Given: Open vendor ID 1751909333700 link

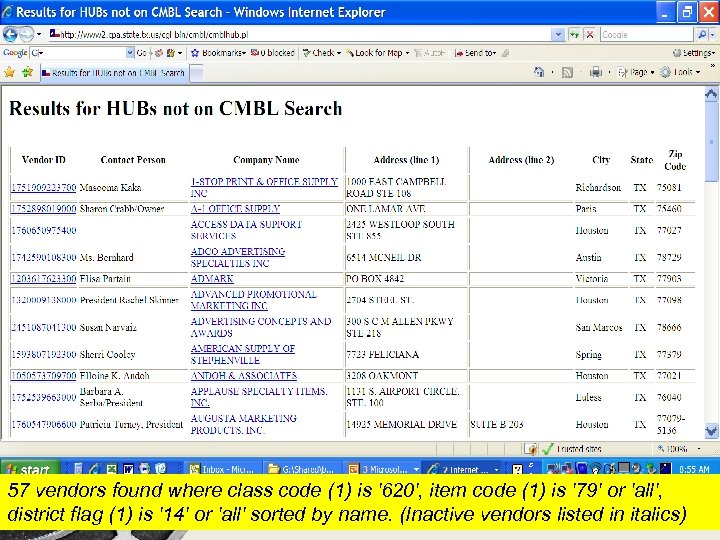Looking at the screenshot, I should [x=44, y=187].
